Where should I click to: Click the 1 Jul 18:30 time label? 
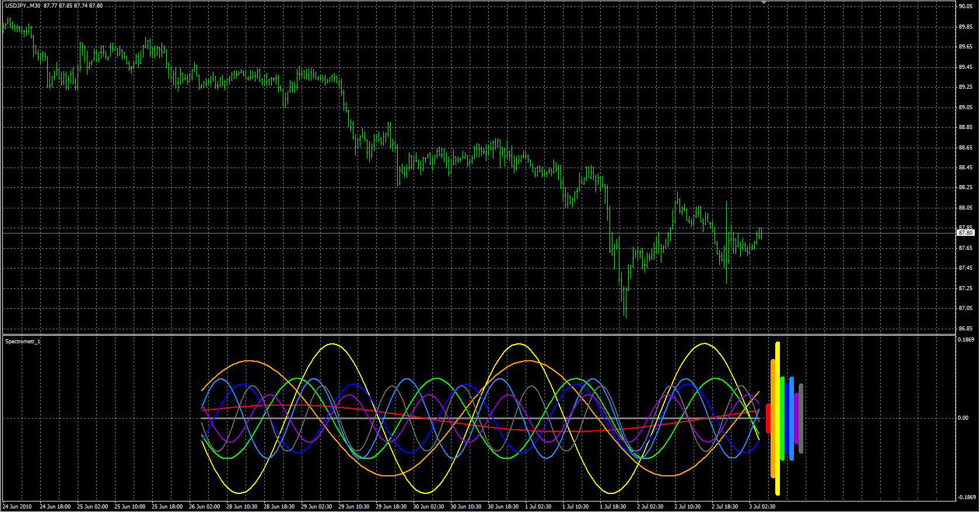coord(612,507)
